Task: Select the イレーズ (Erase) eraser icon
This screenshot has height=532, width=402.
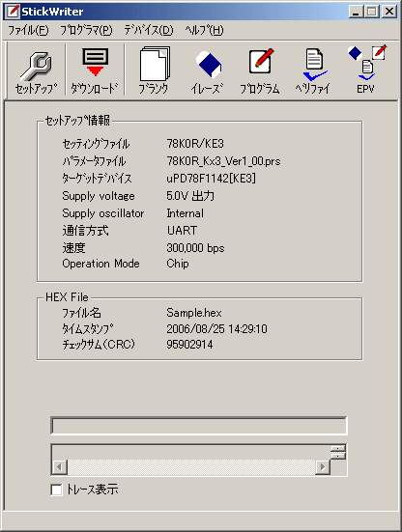Action: point(207,70)
